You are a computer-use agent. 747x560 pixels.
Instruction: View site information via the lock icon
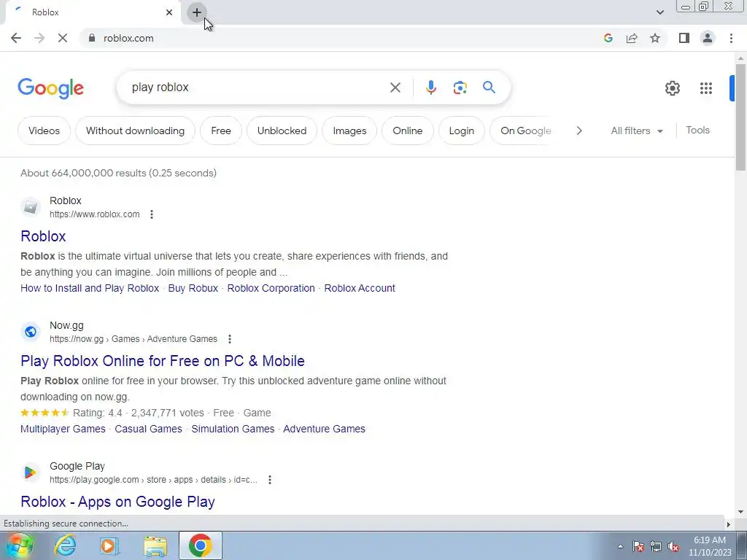pos(92,38)
